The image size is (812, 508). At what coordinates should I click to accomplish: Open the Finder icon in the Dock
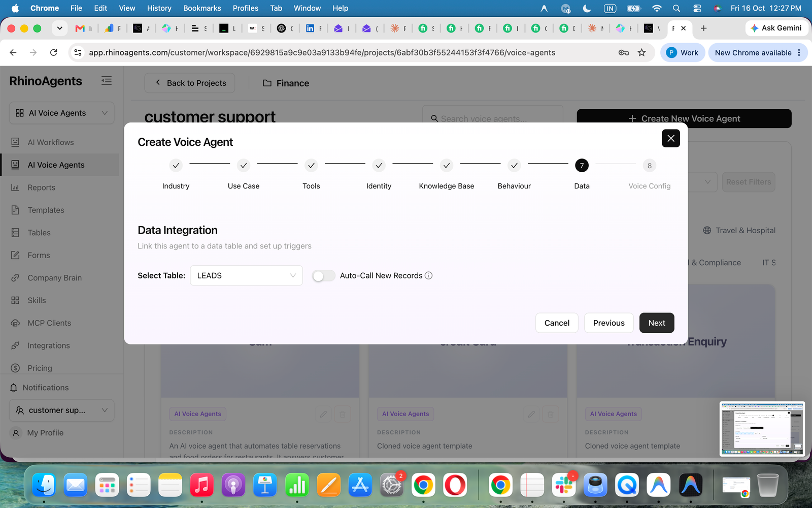pos(44,485)
